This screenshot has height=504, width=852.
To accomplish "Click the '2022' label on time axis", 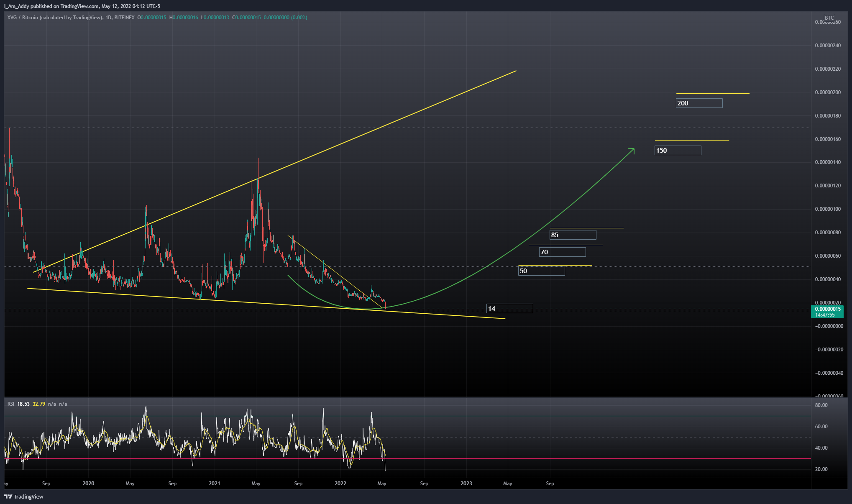I will point(340,484).
